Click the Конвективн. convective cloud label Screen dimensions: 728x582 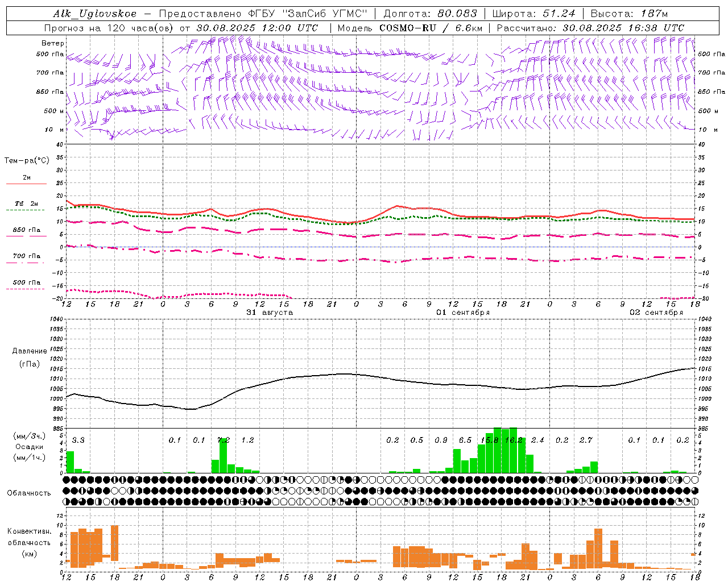(29, 531)
